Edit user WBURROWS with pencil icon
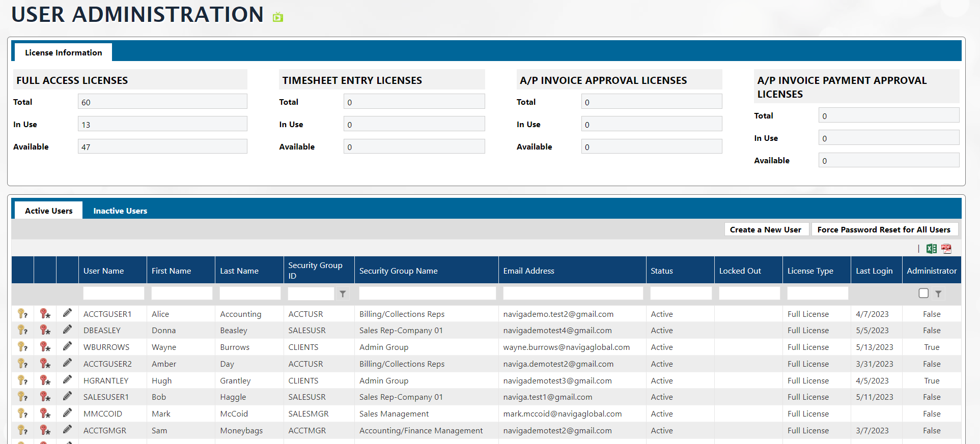980x444 pixels. pyautogui.click(x=67, y=347)
